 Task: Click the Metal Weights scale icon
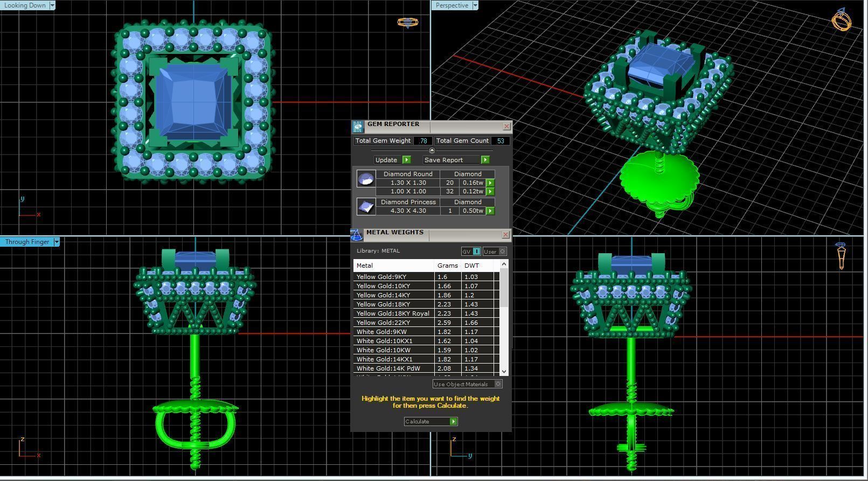coord(356,235)
